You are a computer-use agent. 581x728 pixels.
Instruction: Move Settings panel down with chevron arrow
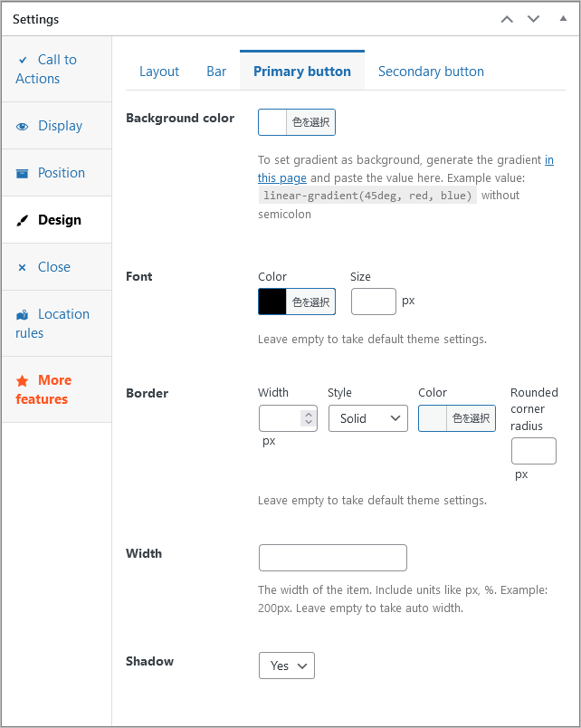pos(533,19)
